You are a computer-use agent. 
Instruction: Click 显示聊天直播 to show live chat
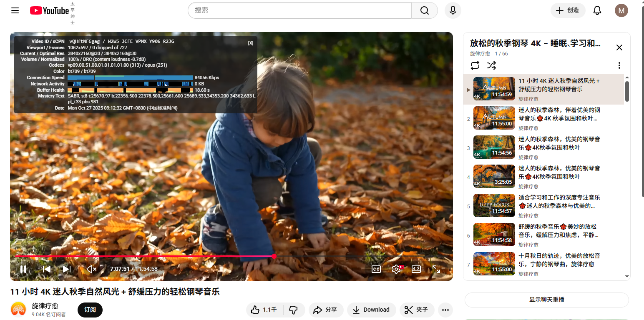[546, 300]
